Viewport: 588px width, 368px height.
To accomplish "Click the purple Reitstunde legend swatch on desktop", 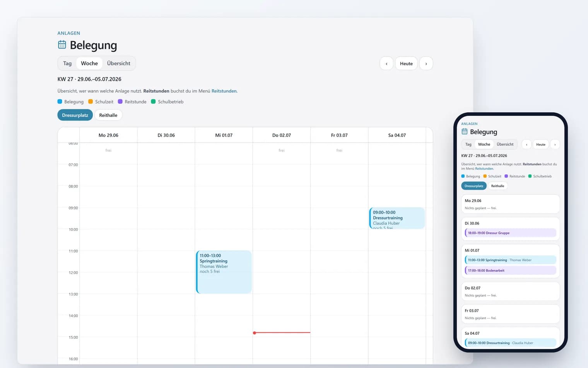I will point(120,101).
